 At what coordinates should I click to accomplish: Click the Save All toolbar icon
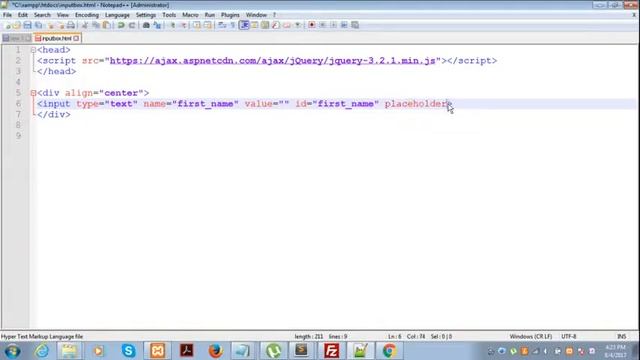click(39, 25)
